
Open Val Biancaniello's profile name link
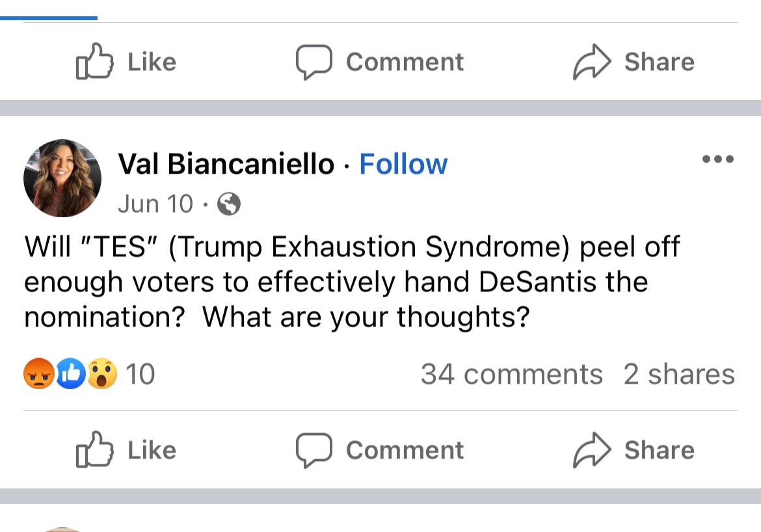(x=226, y=164)
